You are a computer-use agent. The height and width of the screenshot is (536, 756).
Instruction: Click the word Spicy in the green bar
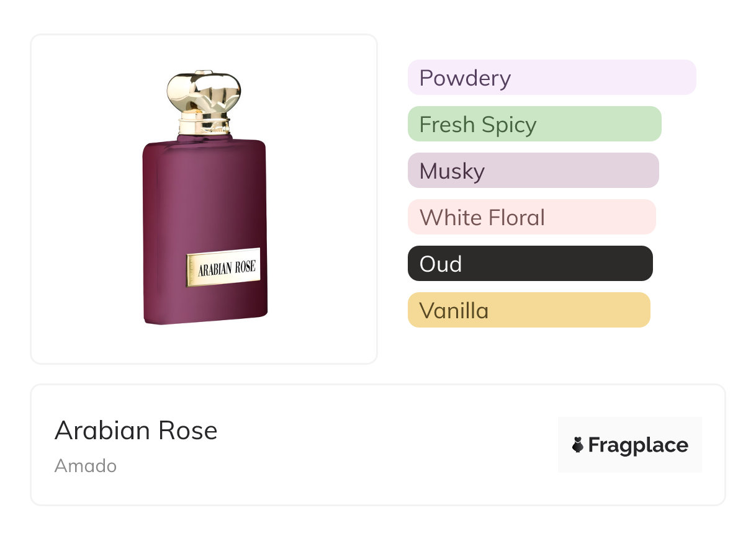[508, 125]
